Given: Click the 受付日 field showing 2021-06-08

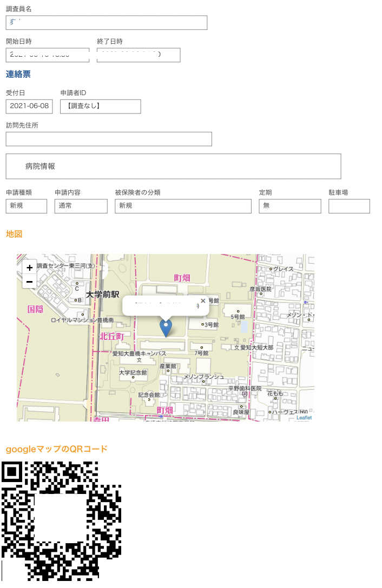Looking at the screenshot, I should coord(29,106).
